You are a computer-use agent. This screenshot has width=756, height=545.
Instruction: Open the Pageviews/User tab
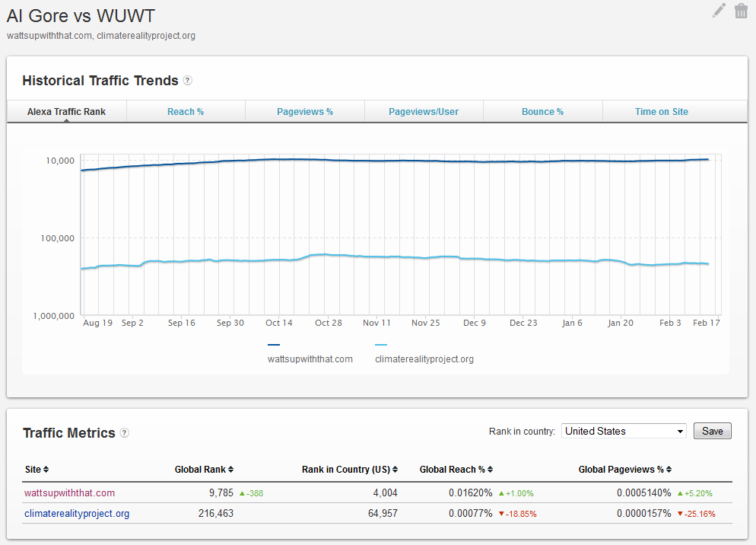click(424, 111)
